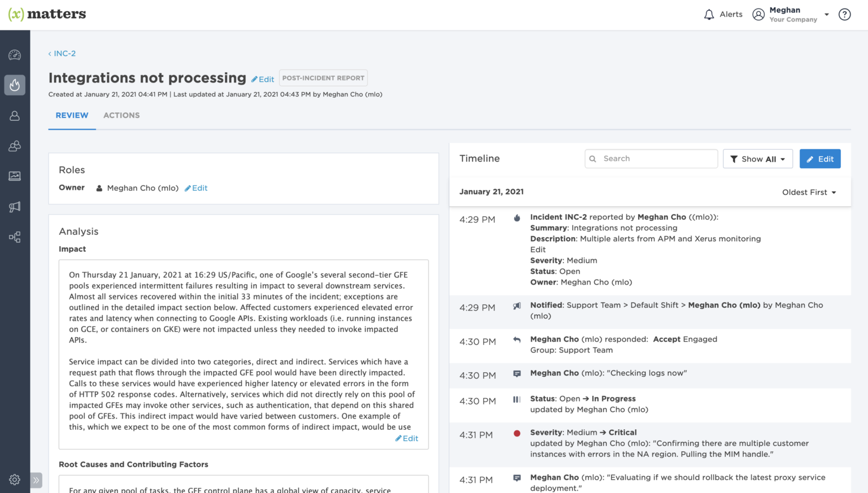Image resolution: width=868 pixels, height=493 pixels.
Task: Switch to the Actions tab
Action: point(121,116)
